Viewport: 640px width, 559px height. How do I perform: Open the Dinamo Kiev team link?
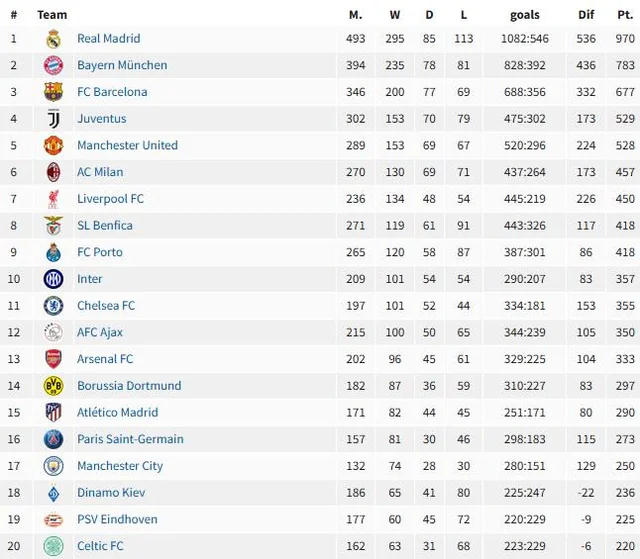pyautogui.click(x=111, y=493)
